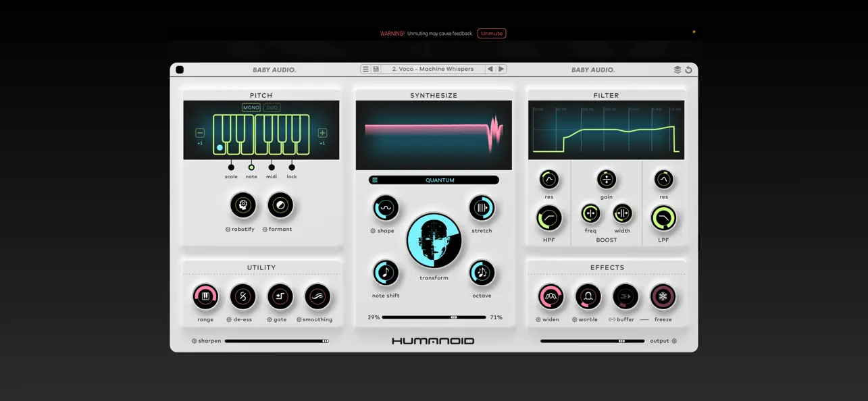Adjust the stretch knob

(x=482, y=207)
